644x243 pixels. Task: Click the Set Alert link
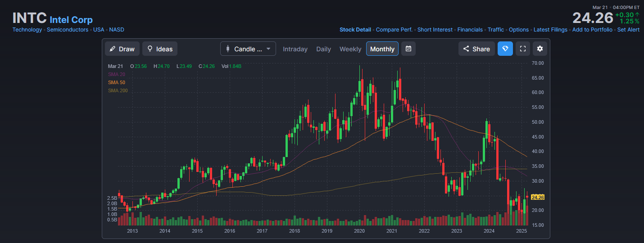(628, 30)
